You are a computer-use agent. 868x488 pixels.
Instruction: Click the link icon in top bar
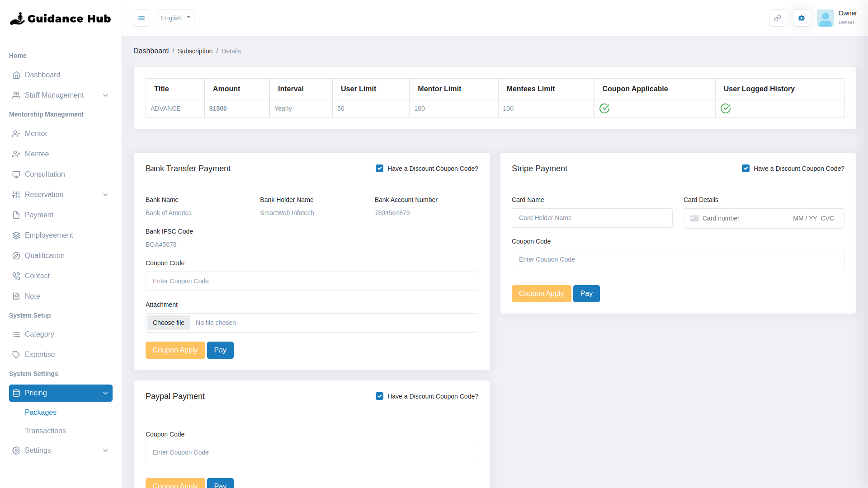click(x=777, y=18)
